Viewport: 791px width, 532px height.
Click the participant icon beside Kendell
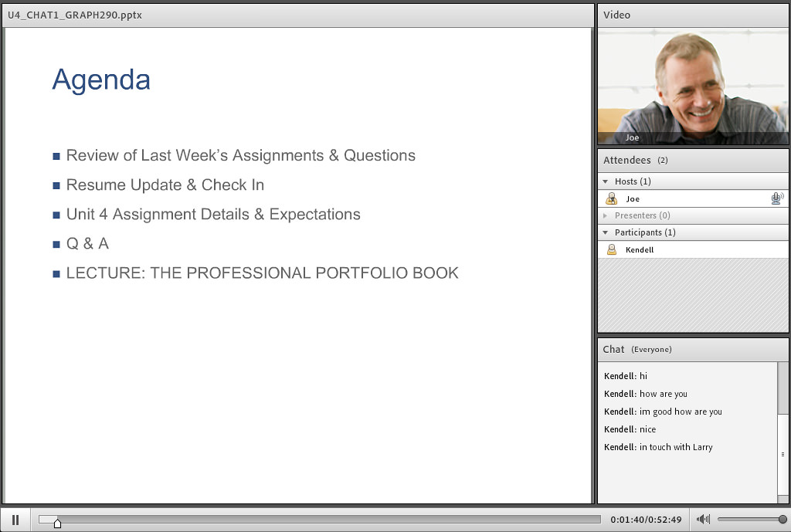(611, 250)
